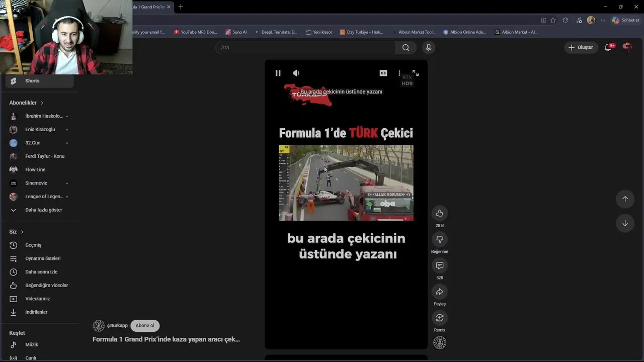The image size is (644, 362).
Task: Open the Suno AI bookmark
Action: [x=236, y=32]
